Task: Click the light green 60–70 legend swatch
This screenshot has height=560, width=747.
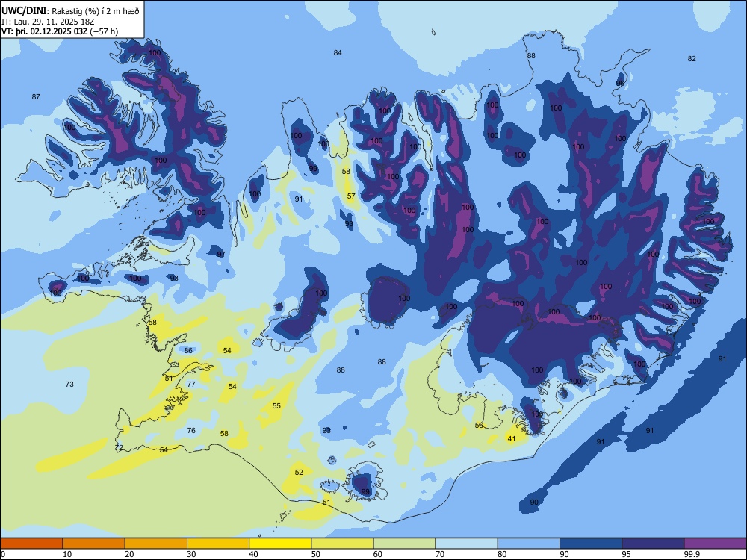Action: click(x=404, y=544)
